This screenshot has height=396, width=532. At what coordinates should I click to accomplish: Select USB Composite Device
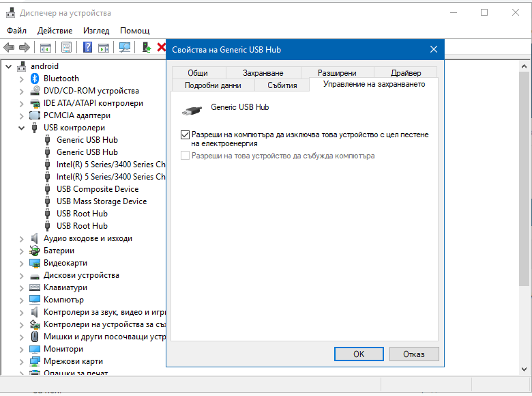click(x=98, y=189)
